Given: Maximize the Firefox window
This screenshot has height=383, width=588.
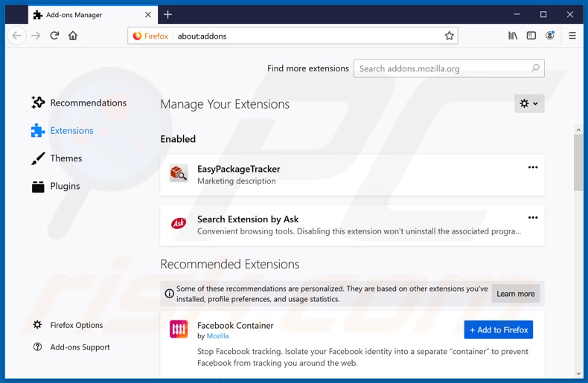Looking at the screenshot, I should [x=543, y=14].
